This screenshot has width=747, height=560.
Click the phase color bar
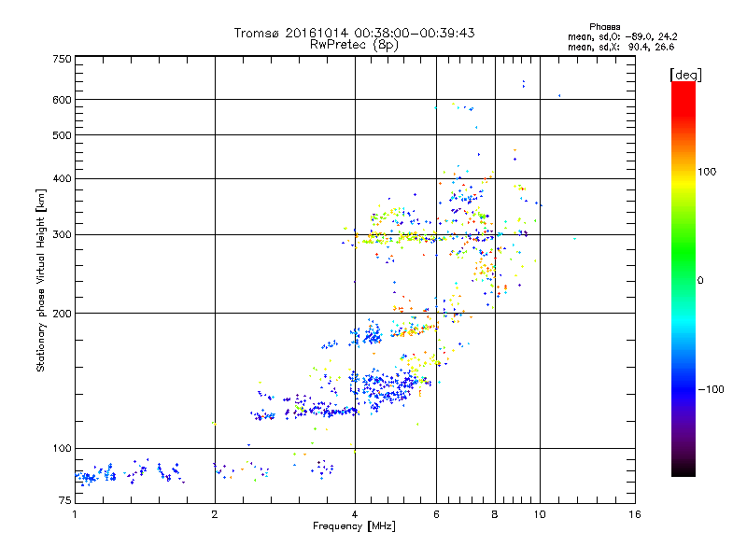tap(684, 278)
